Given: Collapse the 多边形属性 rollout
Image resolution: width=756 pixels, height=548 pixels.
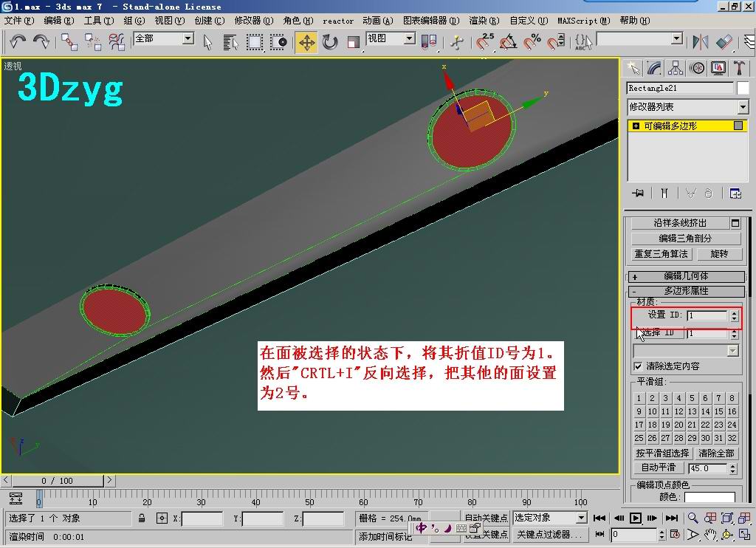Looking at the screenshot, I should click(x=687, y=291).
